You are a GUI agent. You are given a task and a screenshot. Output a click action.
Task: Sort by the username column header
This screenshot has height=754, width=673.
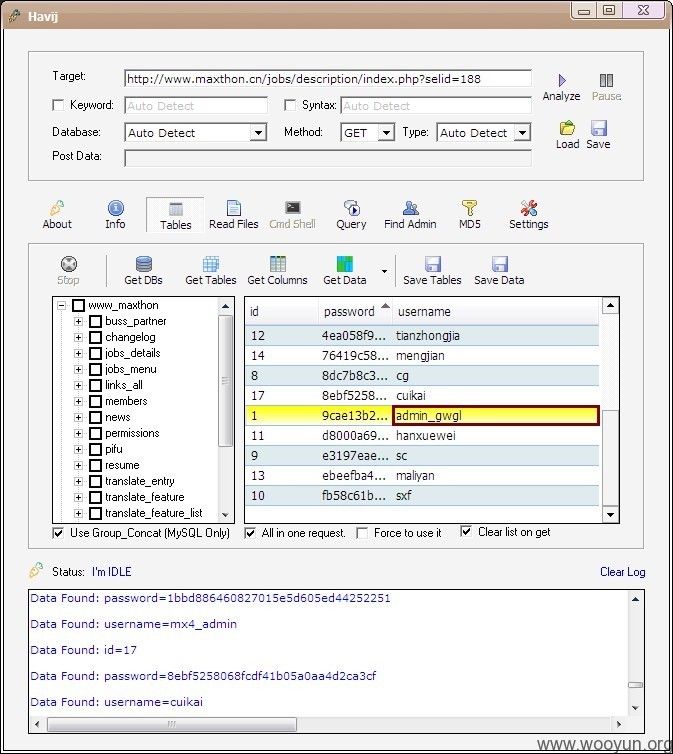pos(496,312)
